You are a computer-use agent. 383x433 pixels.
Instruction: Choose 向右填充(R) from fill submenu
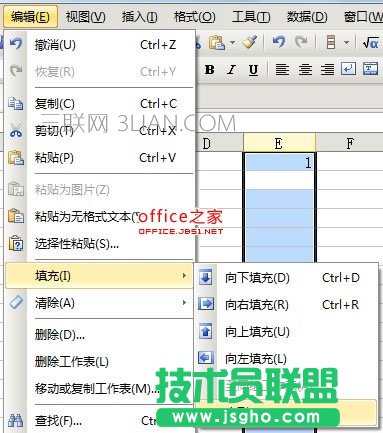pos(286,304)
